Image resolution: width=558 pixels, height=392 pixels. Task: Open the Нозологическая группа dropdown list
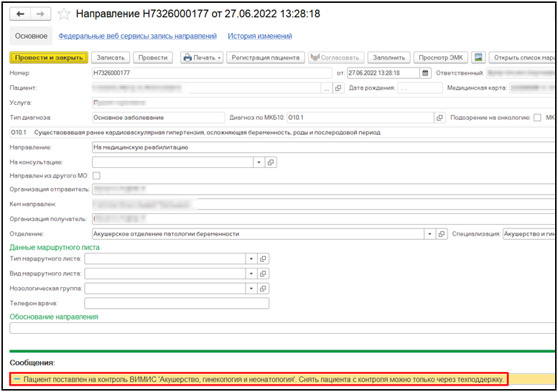click(x=251, y=288)
